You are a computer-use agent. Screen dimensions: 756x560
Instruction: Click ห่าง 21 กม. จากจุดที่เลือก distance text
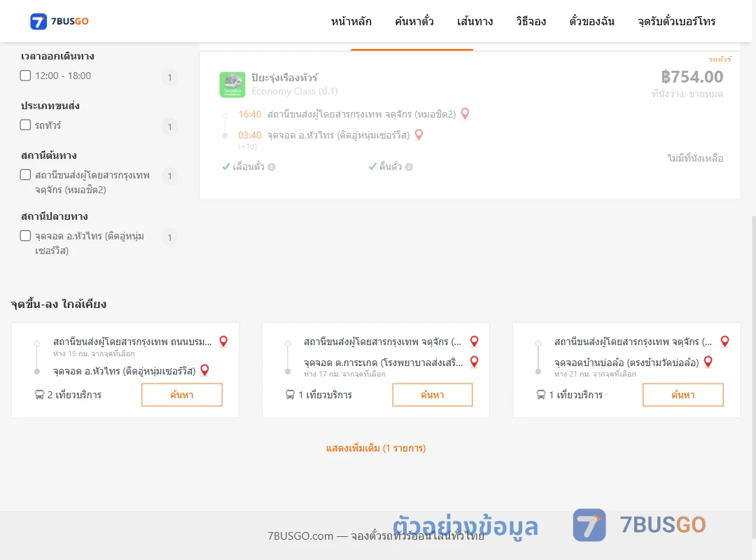[595, 374]
